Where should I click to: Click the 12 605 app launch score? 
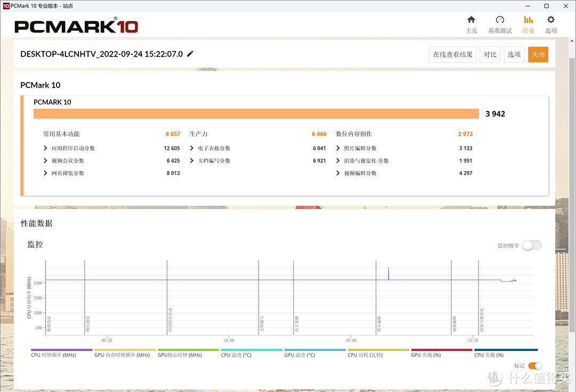[172, 148]
